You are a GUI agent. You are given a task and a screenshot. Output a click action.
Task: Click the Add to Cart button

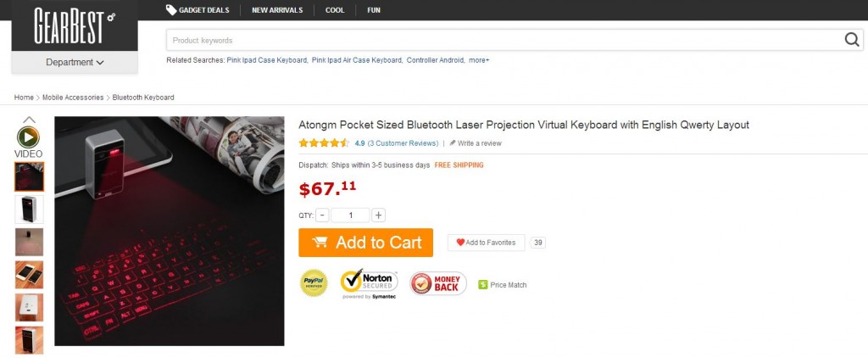click(365, 243)
